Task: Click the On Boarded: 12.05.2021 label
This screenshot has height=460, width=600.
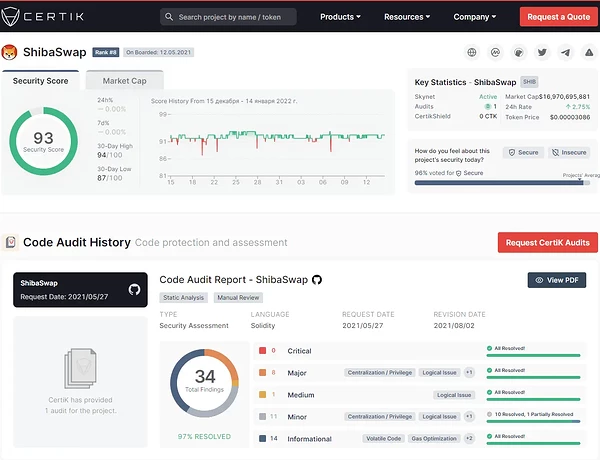Action: click(x=158, y=52)
